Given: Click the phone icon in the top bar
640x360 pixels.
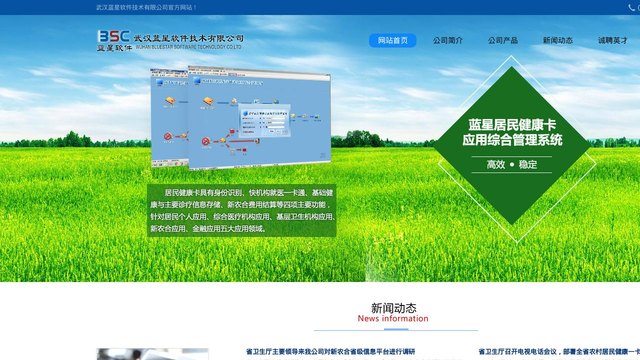Looking at the screenshot, I should point(632,7).
